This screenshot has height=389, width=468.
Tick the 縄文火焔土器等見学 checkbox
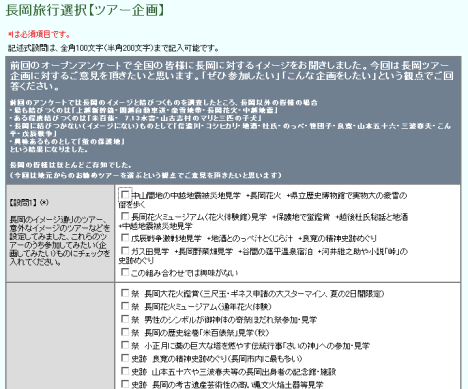point(125,384)
